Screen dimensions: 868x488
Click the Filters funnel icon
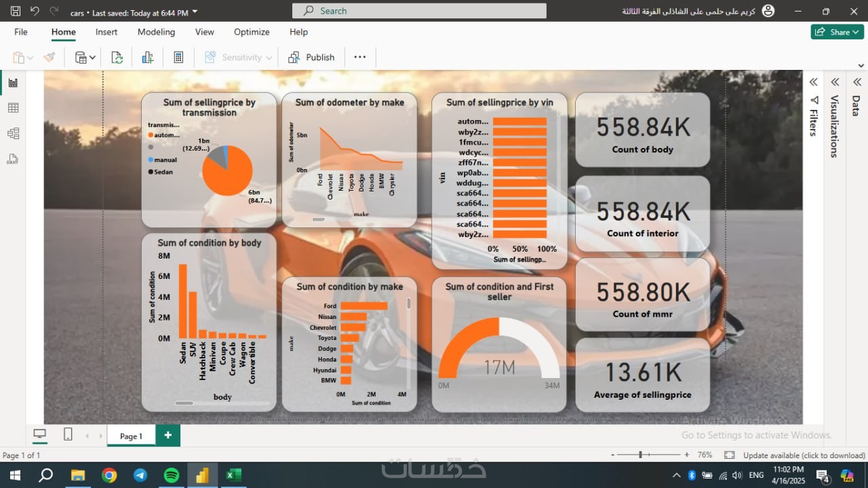click(813, 100)
